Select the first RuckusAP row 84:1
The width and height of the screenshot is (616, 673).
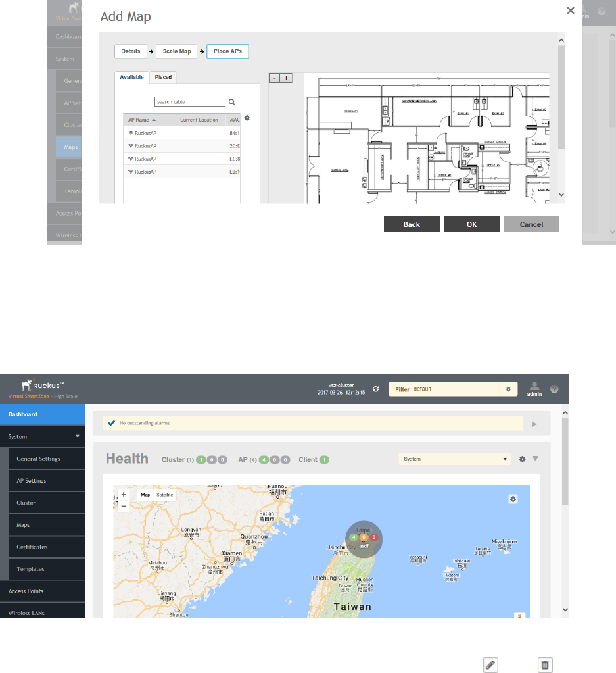pyautogui.click(x=181, y=133)
